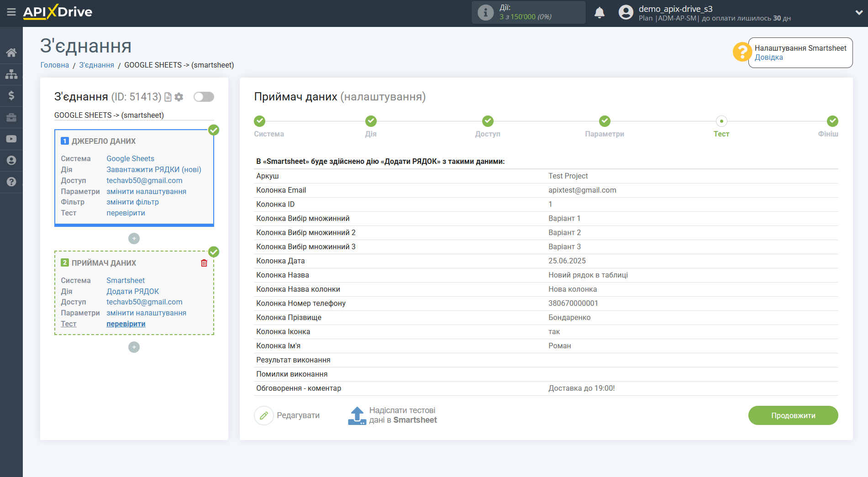Select the 25.06.2025 date value
The image size is (868, 477).
tap(567, 261)
